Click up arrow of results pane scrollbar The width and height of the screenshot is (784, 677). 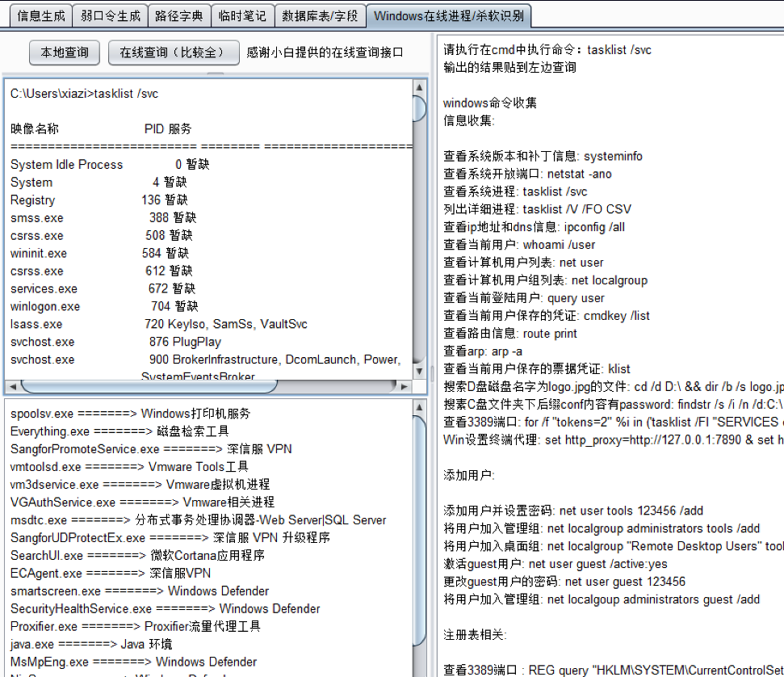point(420,407)
